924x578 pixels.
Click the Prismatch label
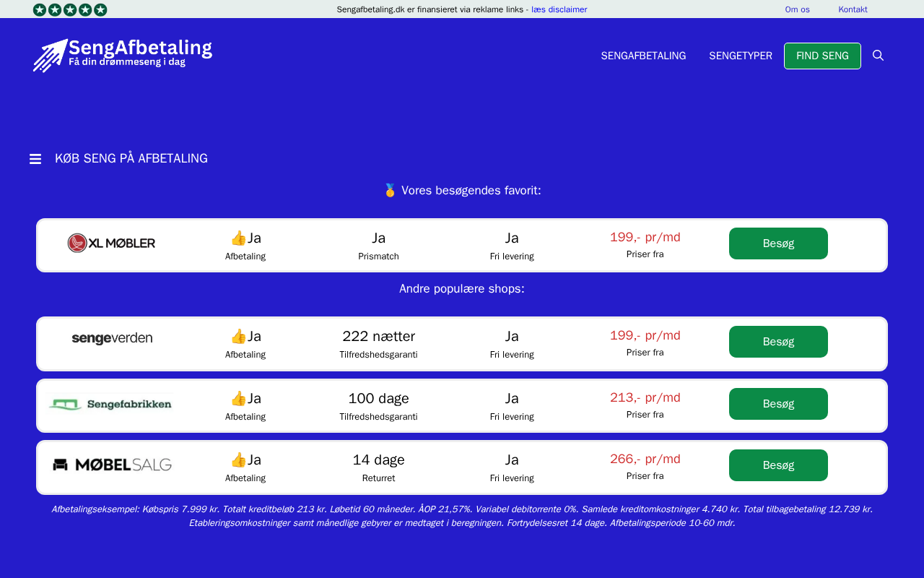(378, 256)
